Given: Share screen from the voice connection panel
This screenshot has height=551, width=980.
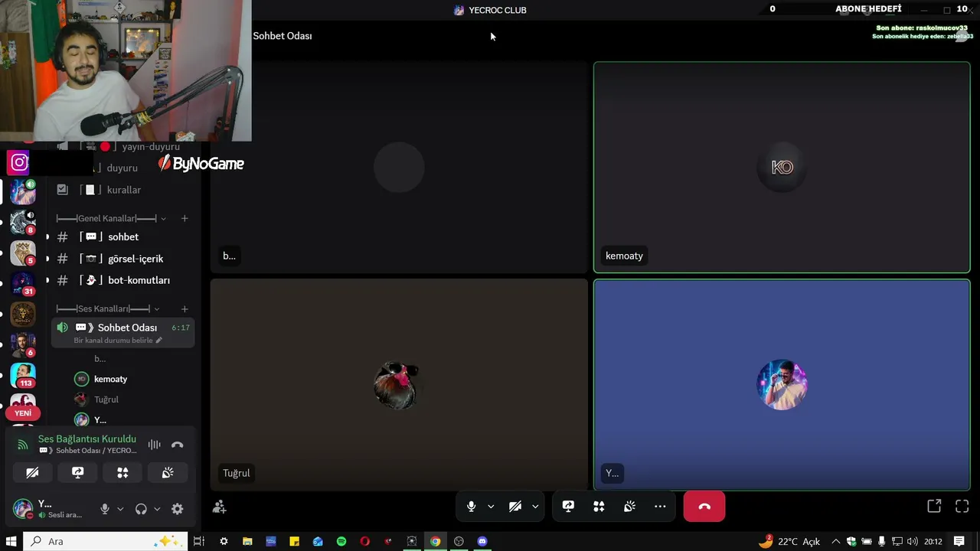Looking at the screenshot, I should [77, 473].
